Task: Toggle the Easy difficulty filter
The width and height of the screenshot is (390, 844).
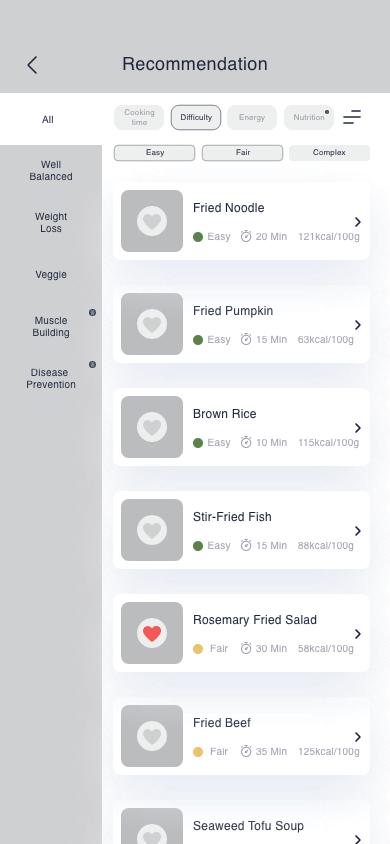Action: pos(154,153)
